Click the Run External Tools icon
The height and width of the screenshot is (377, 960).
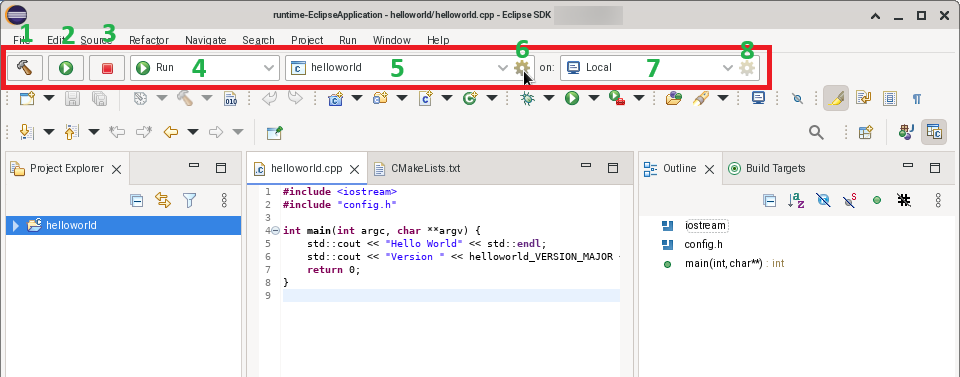(617, 98)
